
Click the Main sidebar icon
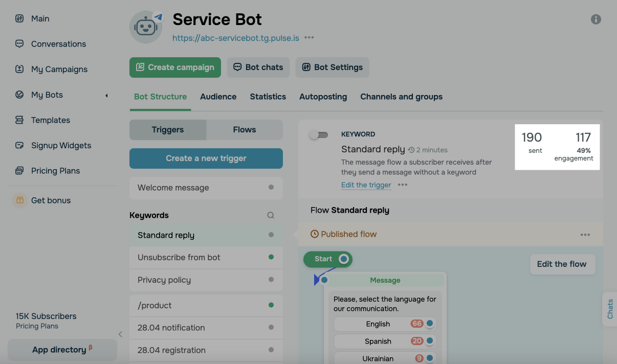[x=19, y=18]
